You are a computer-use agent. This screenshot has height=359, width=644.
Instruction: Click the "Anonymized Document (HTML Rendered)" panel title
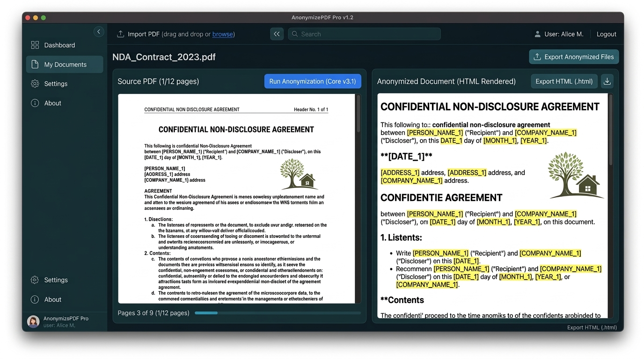(446, 81)
